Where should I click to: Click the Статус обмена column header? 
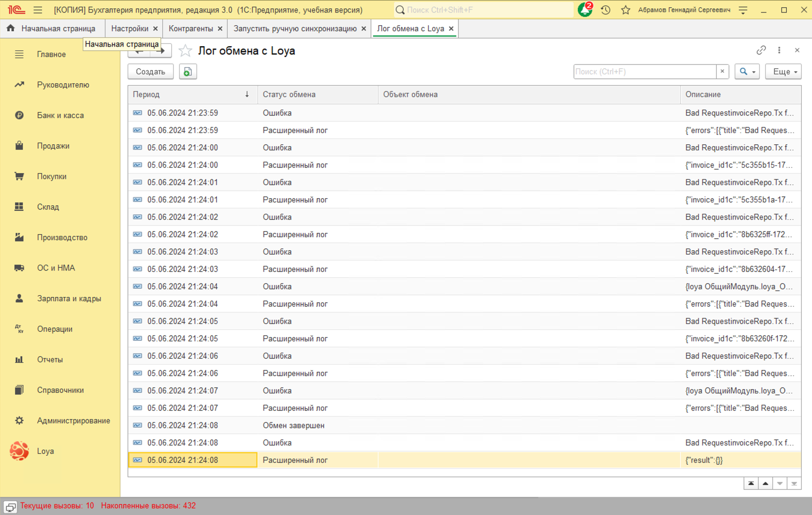[318, 95]
